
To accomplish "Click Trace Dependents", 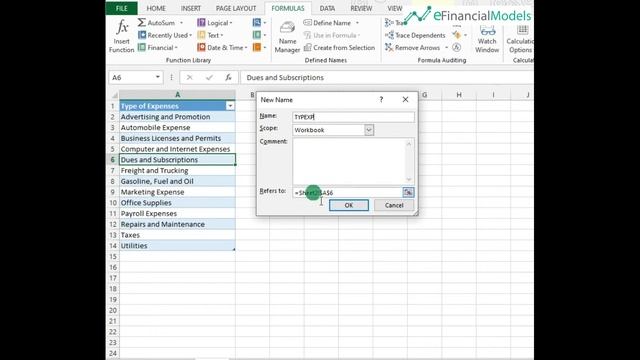I will 415,35.
